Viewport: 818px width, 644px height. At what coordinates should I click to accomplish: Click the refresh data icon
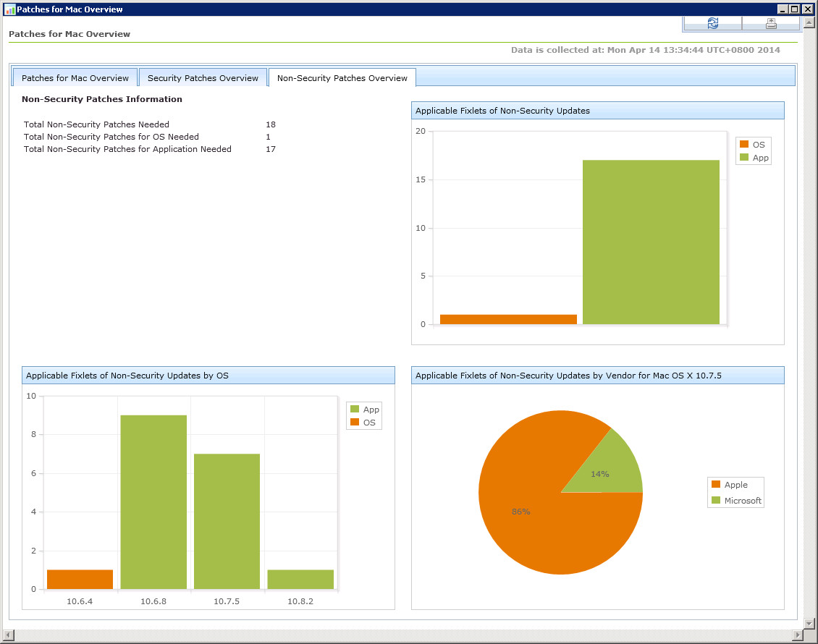click(x=712, y=23)
